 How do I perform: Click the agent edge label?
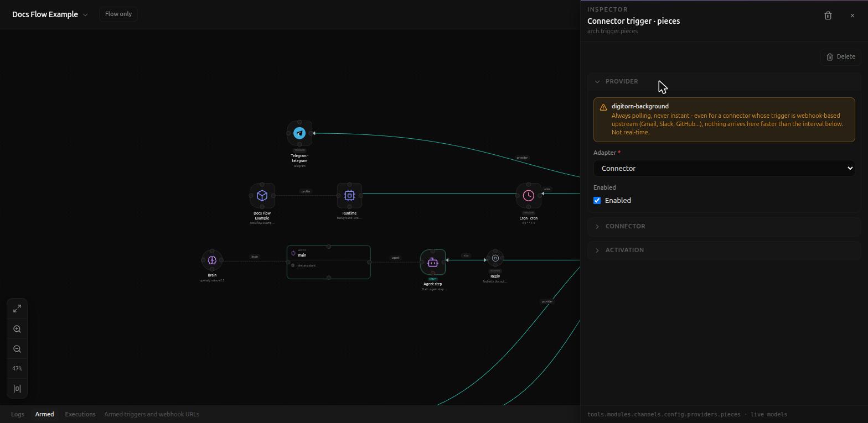(x=395, y=258)
